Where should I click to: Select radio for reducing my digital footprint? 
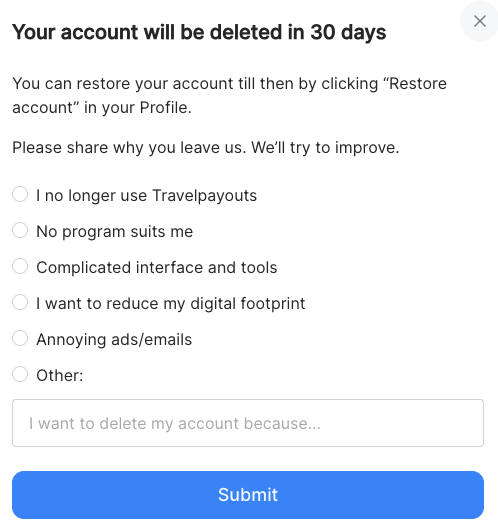20,302
